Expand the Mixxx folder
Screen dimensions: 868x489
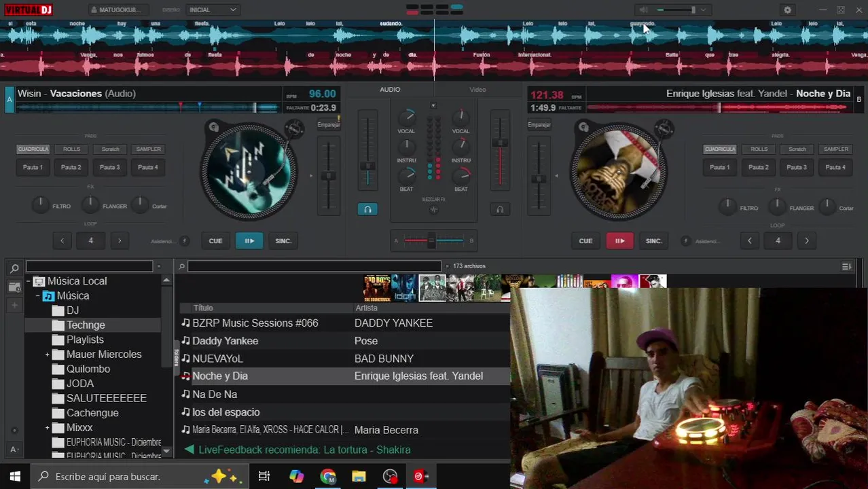(48, 428)
